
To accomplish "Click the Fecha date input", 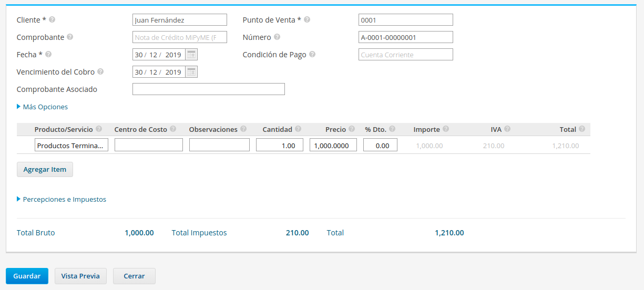I will 159,55.
